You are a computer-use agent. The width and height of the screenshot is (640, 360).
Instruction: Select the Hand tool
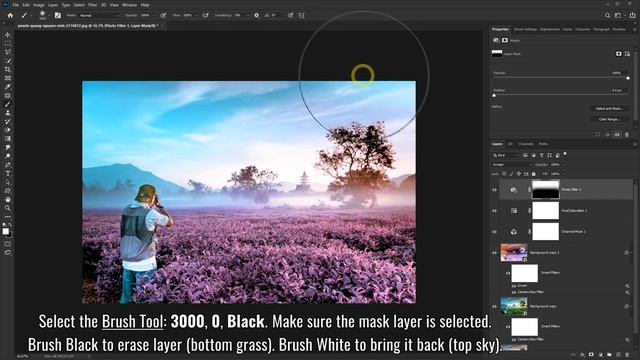[x=7, y=200]
